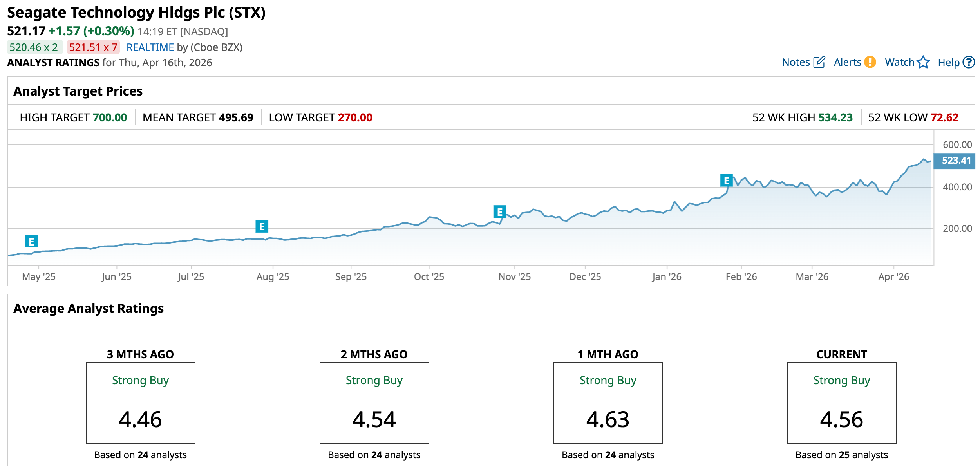The height and width of the screenshot is (466, 980).
Task: Click the May '25 earnings E marker
Action: 31,242
